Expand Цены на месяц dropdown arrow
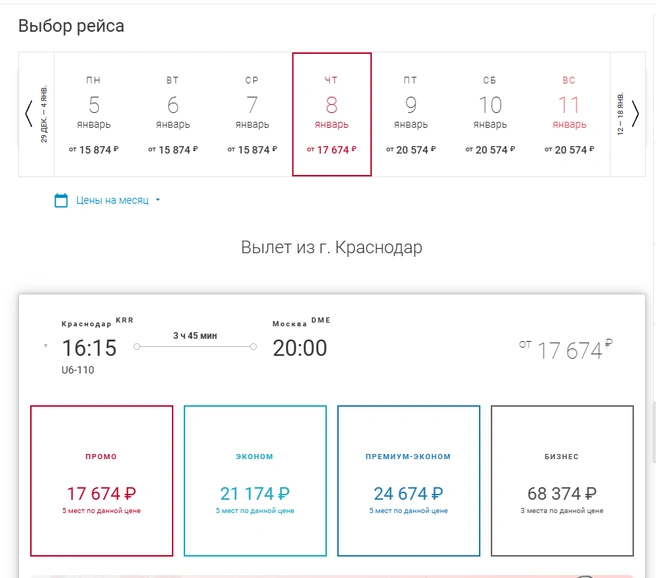656x578 pixels. pyautogui.click(x=158, y=200)
